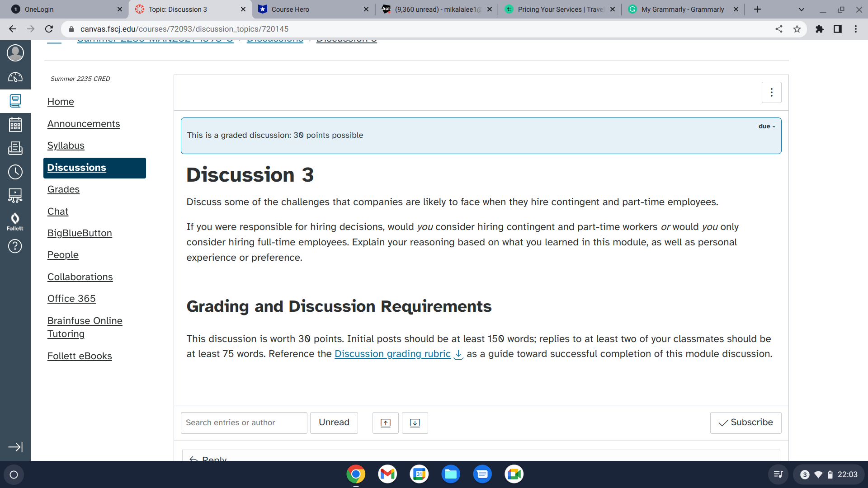This screenshot has width=868, height=488.
Task: Open the Inbox icon in the navigation
Action: [x=15, y=149]
